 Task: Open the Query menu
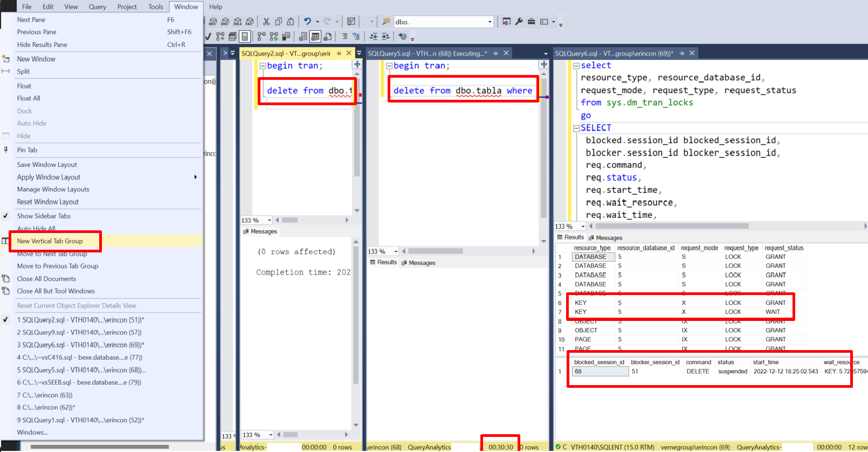click(98, 6)
